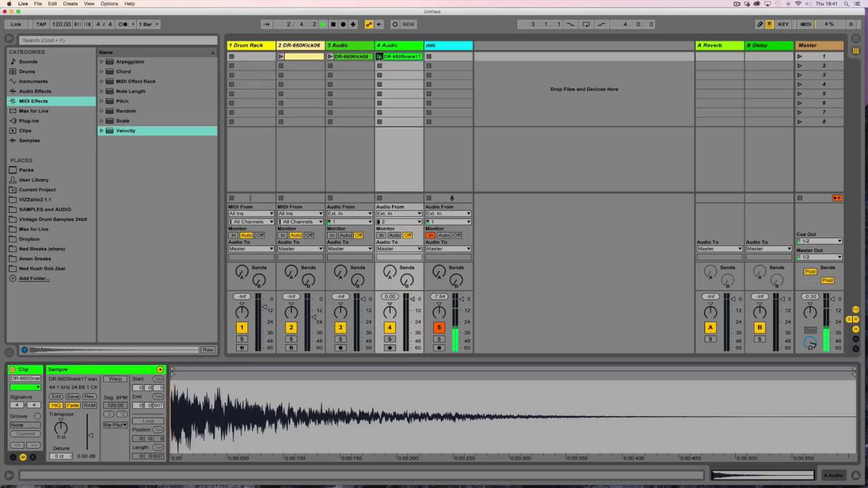The width and height of the screenshot is (868, 488).
Task: Click the browser preview Raw button
Action: tap(208, 350)
